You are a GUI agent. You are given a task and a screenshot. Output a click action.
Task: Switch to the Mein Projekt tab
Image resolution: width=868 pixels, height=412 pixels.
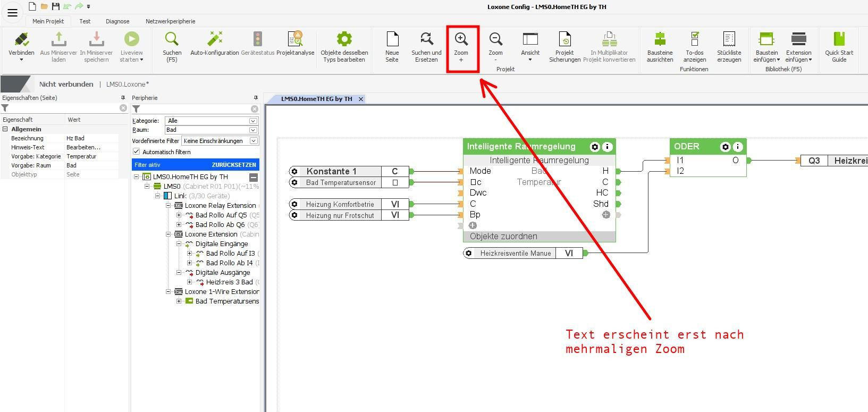click(x=48, y=21)
